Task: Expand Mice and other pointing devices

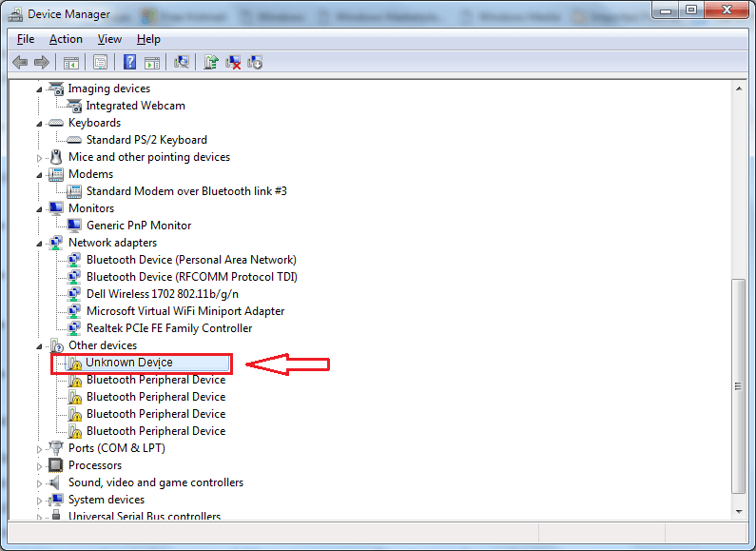Action: point(40,158)
